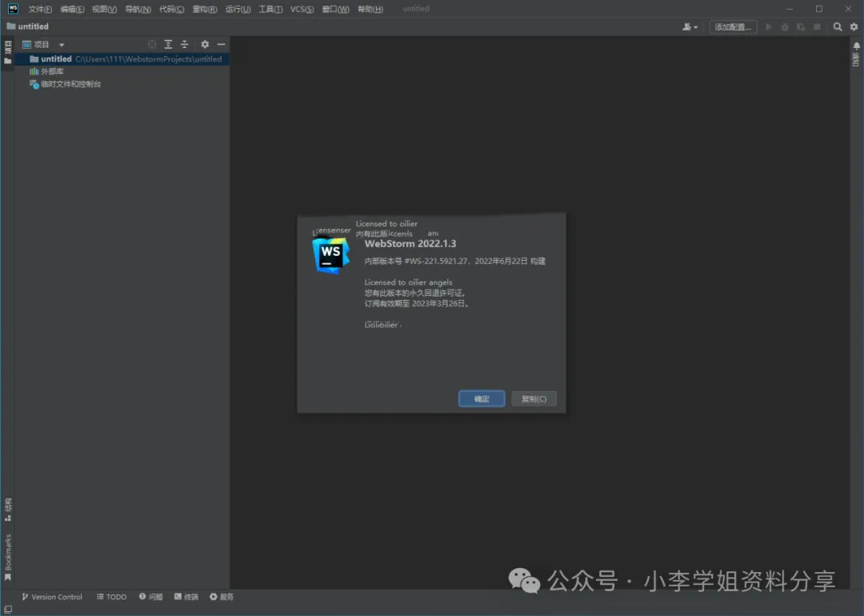864x616 pixels.
Task: Open the 帮助(H) menu
Action: click(370, 10)
